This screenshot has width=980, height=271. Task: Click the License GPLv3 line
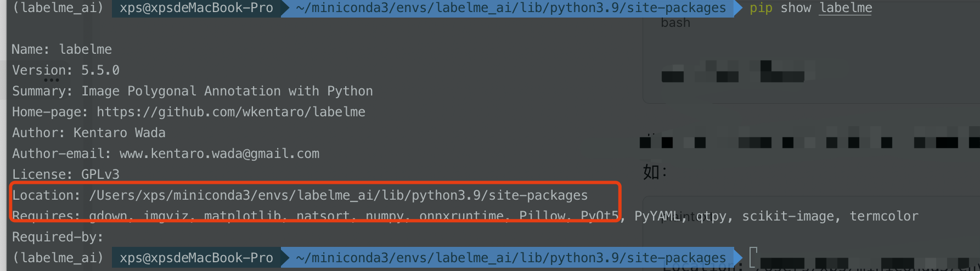tap(66, 174)
